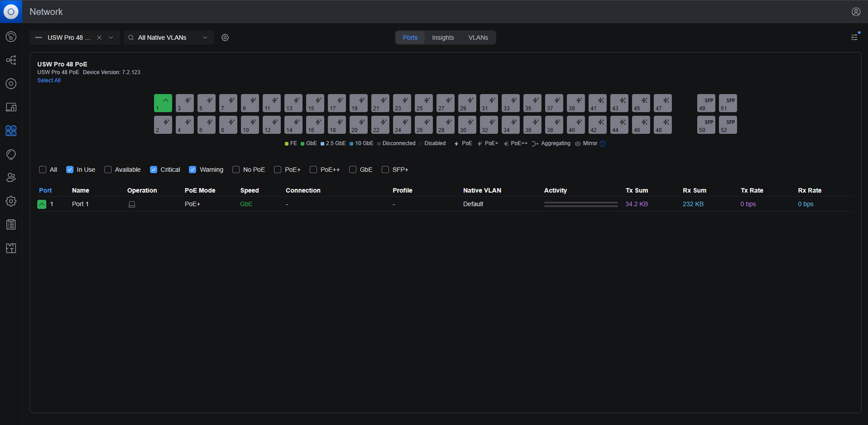
Task: Clear the USW Pro 48 device selection
Action: coord(99,38)
